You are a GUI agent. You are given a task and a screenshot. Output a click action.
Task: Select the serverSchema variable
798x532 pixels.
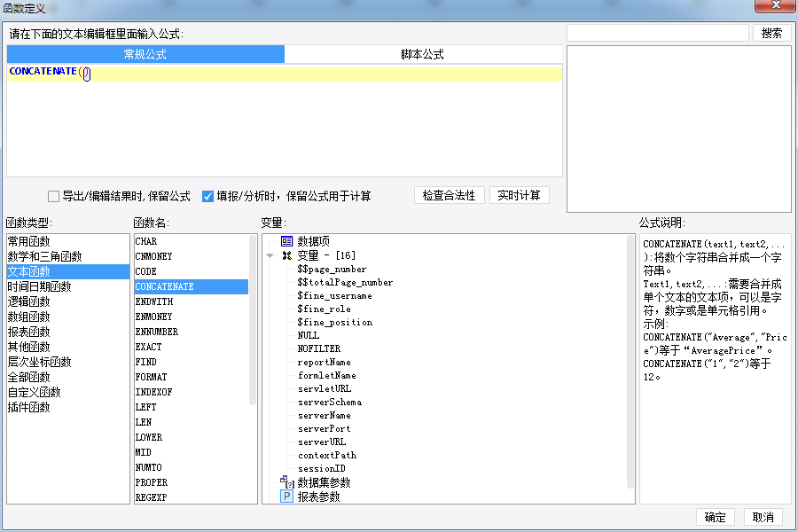[330, 402]
